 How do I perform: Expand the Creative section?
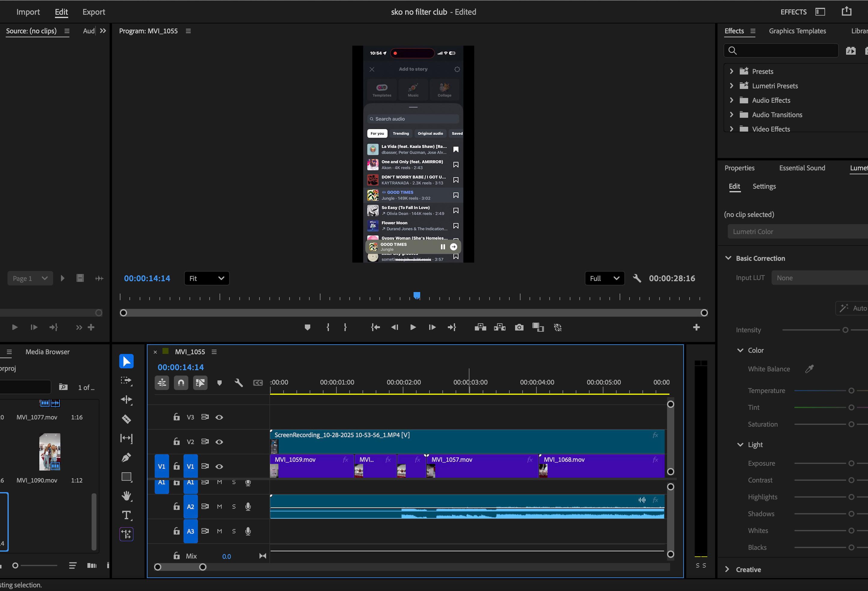727,569
